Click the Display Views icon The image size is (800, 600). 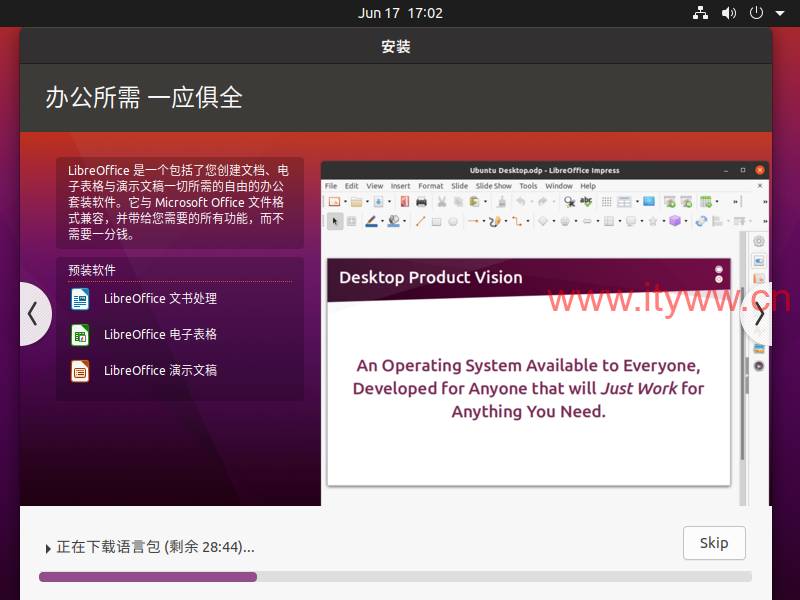click(624, 202)
